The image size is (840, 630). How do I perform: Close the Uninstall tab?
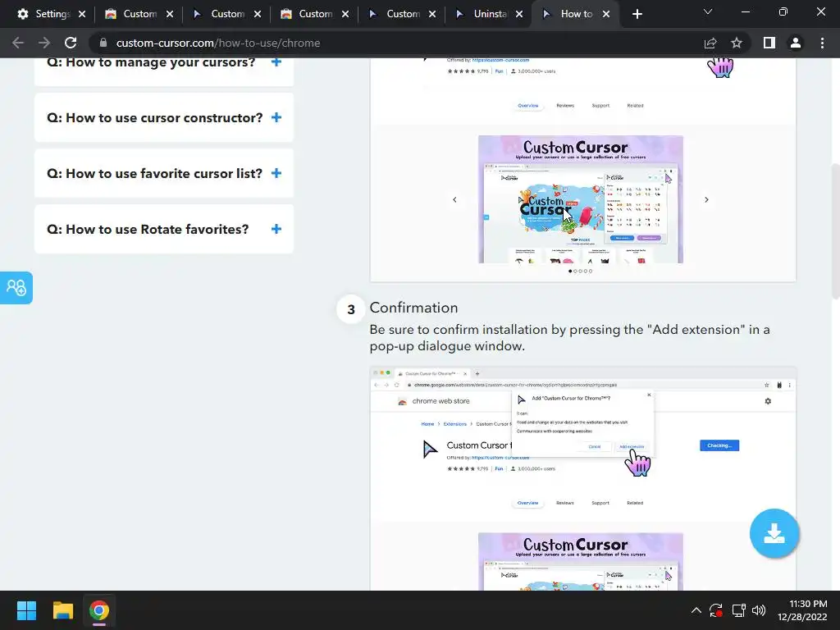(519, 14)
